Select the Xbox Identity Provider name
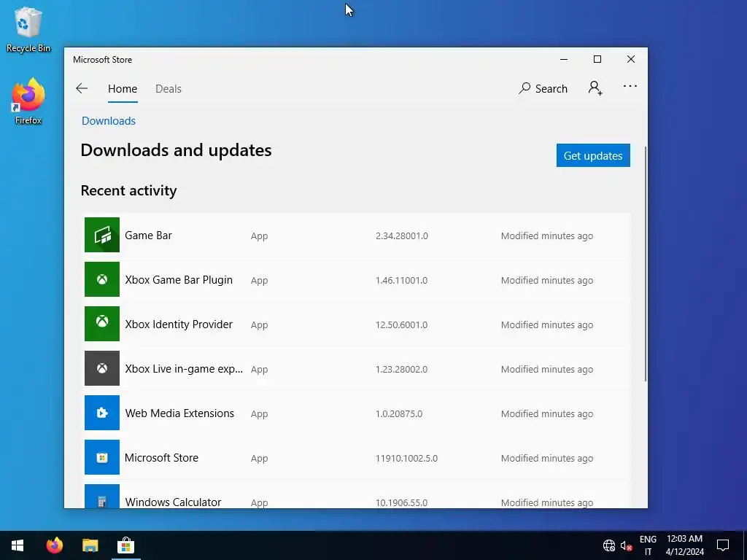The height and width of the screenshot is (560, 747). 179,324
